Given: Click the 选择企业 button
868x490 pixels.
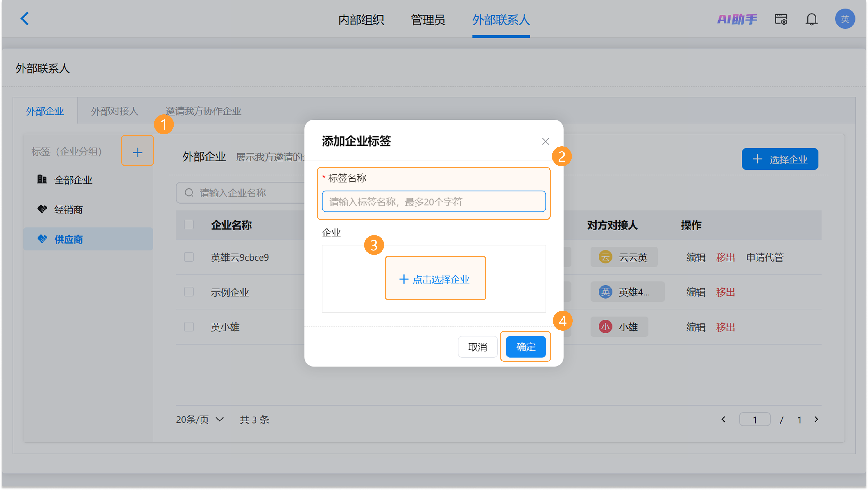Looking at the screenshot, I should point(780,159).
